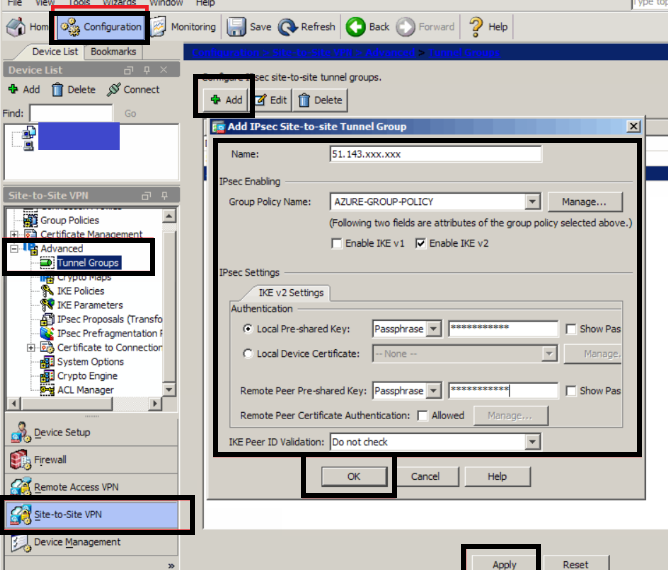Add a device in Device List
This screenshot has width=669, height=570.
(x=24, y=90)
